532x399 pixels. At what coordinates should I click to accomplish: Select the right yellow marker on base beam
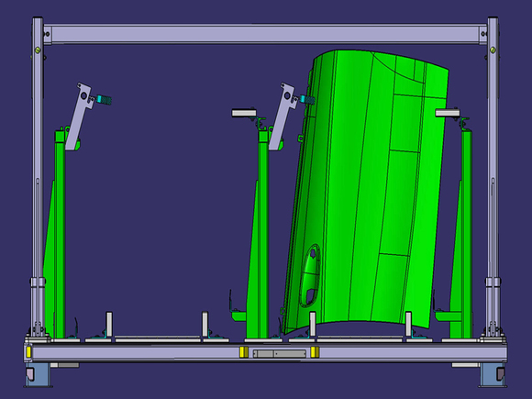315,352
